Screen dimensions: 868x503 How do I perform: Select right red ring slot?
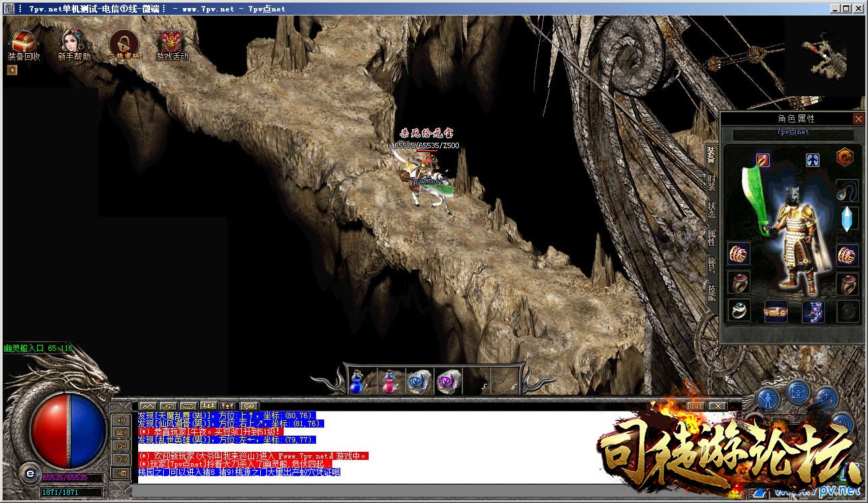coord(847,283)
